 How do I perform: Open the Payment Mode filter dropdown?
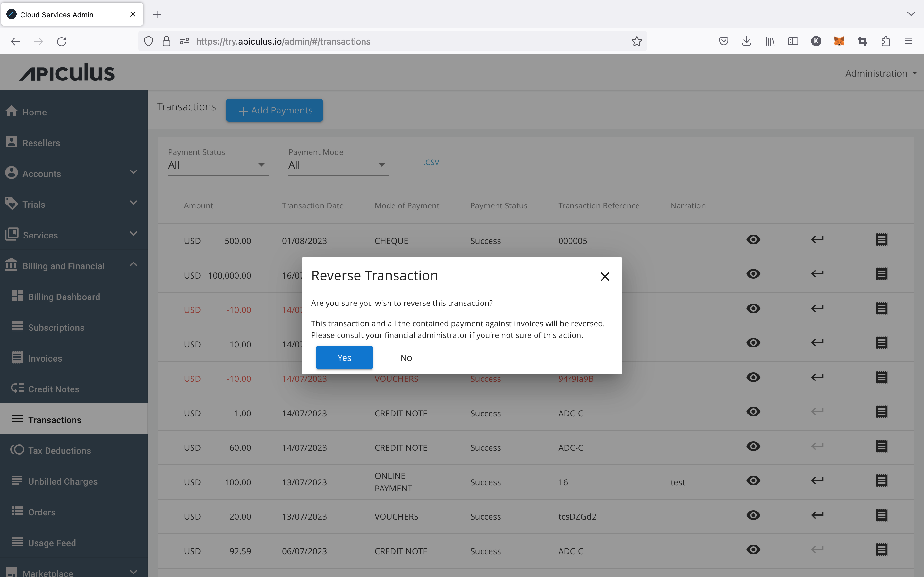coord(381,164)
